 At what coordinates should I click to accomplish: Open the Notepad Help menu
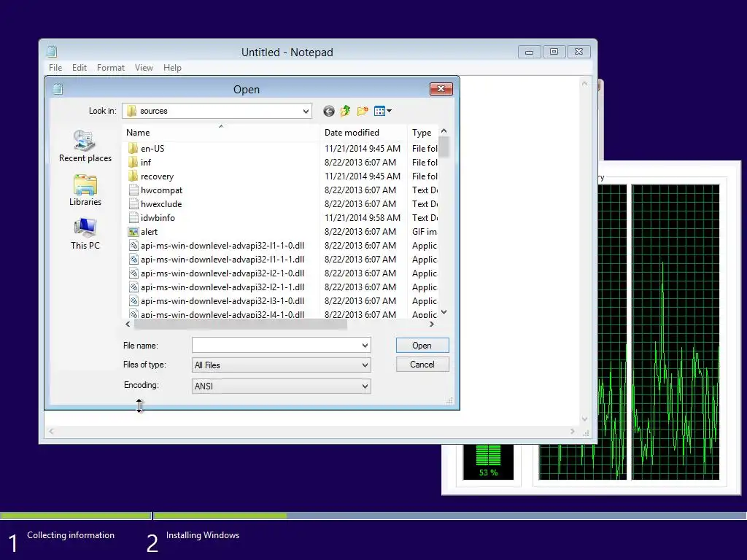pos(172,68)
